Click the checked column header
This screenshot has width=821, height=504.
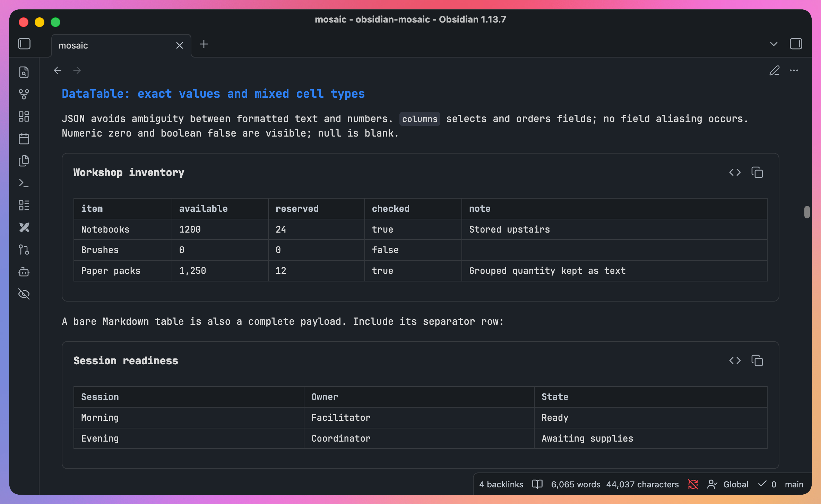(x=413, y=209)
